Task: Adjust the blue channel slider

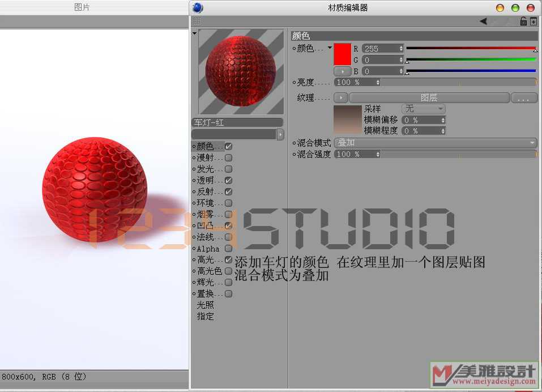Action: point(471,71)
